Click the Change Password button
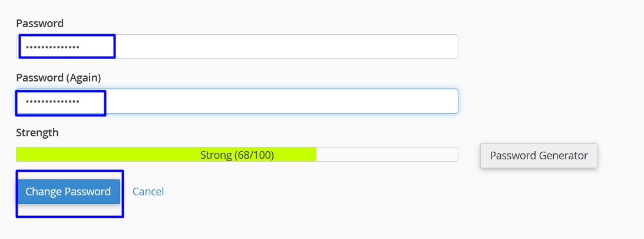This screenshot has width=644, height=239. tap(68, 192)
